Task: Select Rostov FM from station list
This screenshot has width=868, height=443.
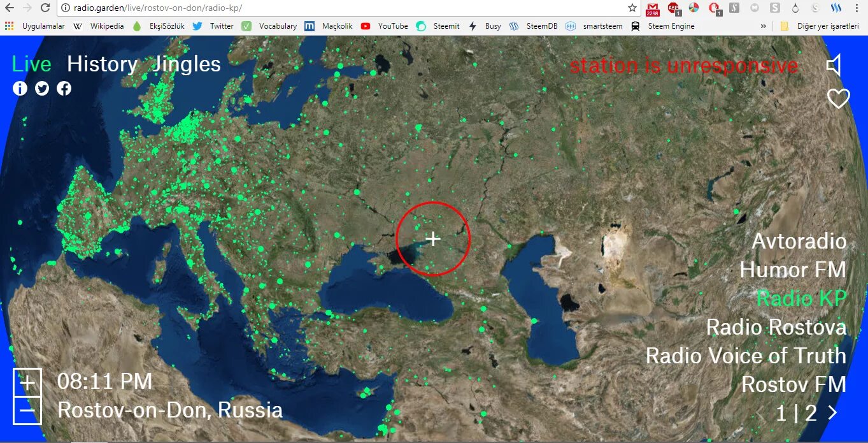Action: [795, 384]
